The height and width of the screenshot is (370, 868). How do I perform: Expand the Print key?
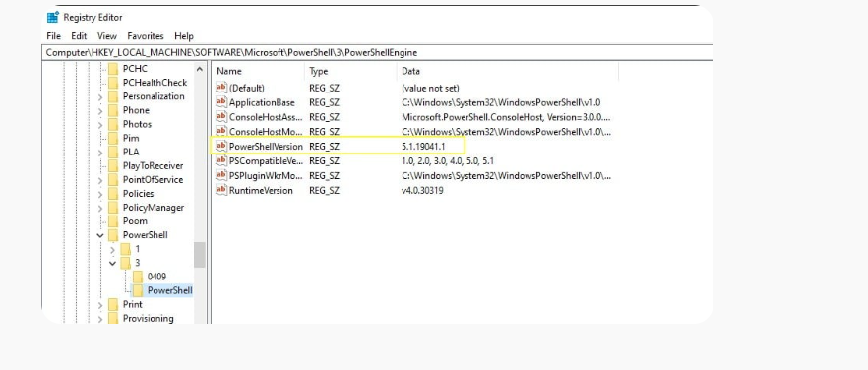[x=100, y=305]
